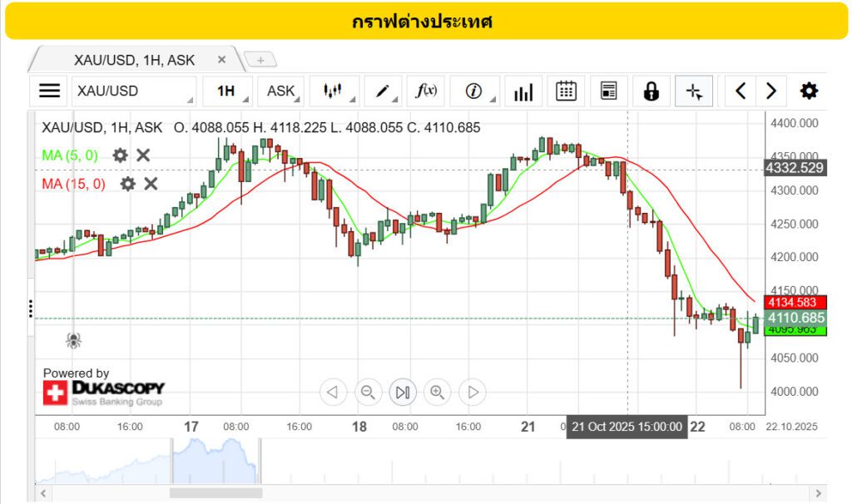The image size is (852, 504).
Task: Click the bottom horizontal scrollbar thumb
Action: 218,493
